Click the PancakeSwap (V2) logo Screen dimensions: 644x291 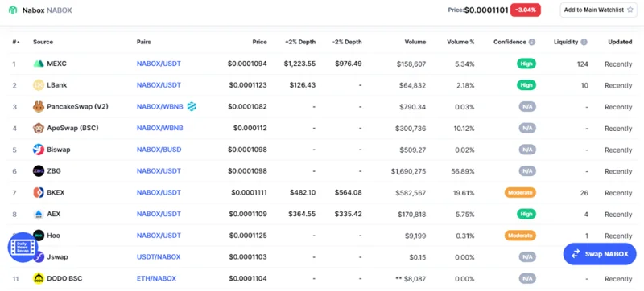point(39,107)
